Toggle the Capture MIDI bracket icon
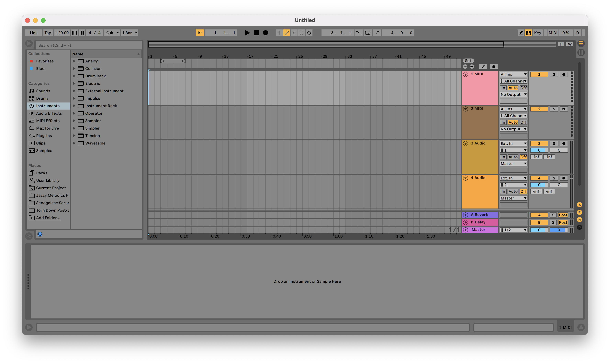610x364 pixels. click(302, 33)
